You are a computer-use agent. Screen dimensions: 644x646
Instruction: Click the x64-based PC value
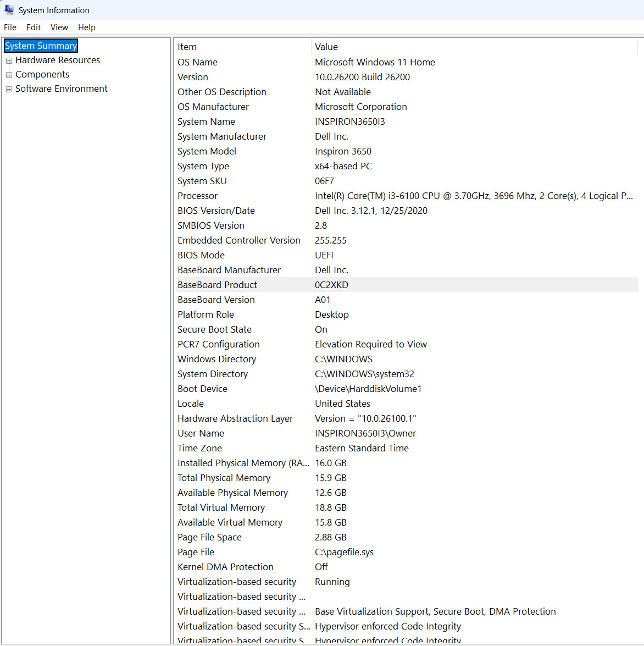[x=343, y=166]
